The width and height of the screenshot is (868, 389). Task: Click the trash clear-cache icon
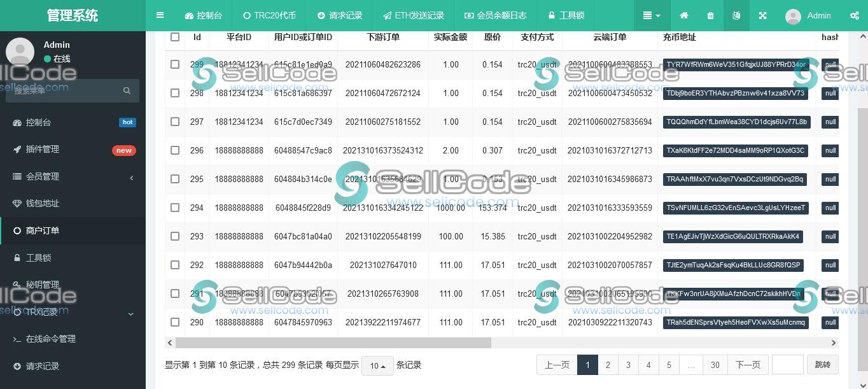point(710,15)
